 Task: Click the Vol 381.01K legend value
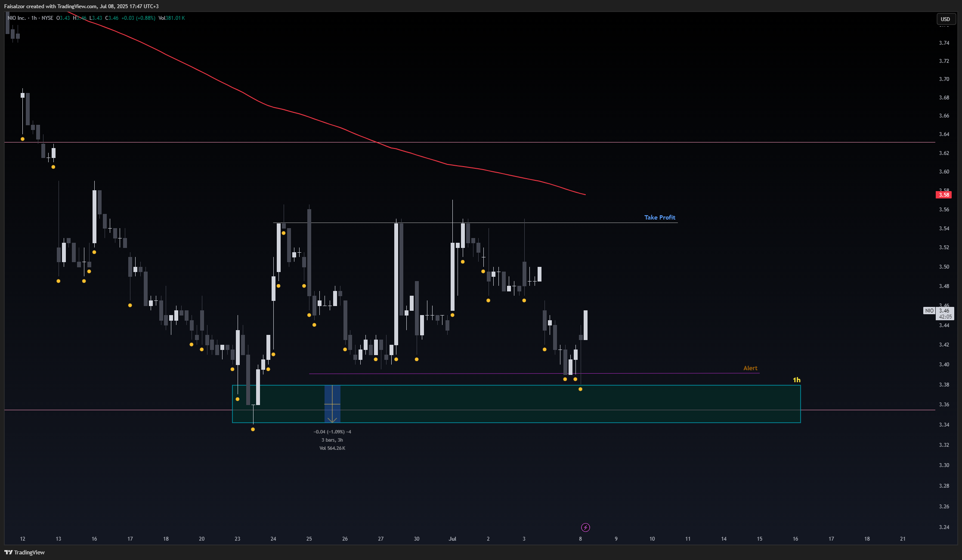click(x=171, y=18)
